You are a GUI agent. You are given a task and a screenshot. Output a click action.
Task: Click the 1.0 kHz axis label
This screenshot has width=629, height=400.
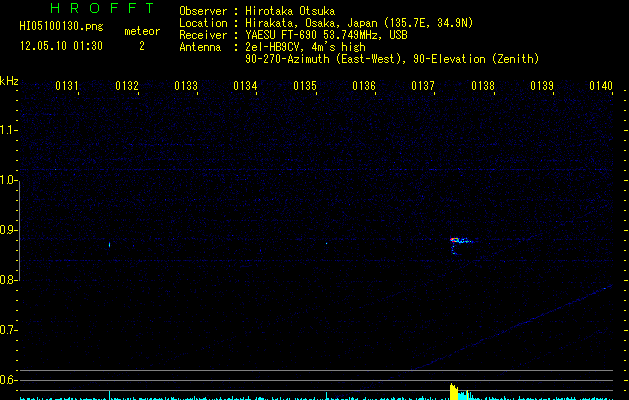click(x=8, y=180)
